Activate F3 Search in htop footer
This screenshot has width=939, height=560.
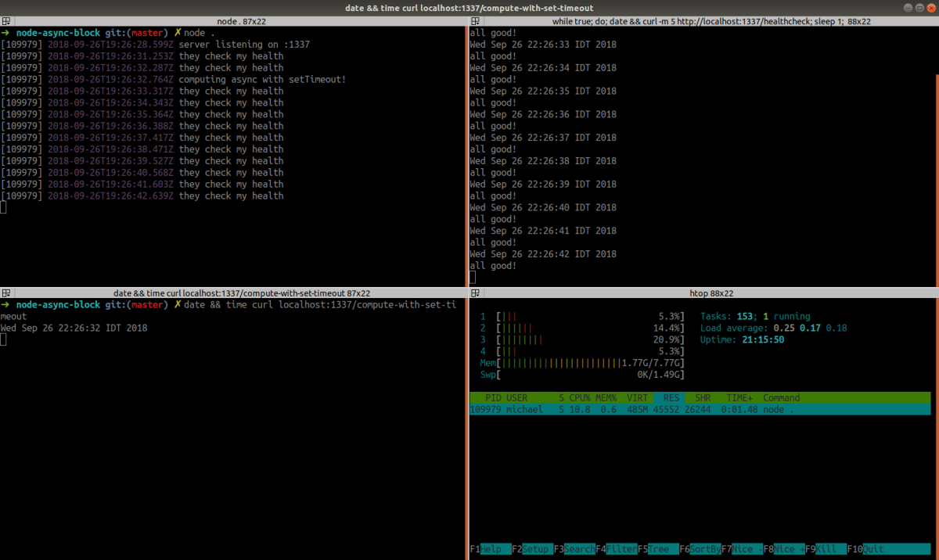pos(574,549)
